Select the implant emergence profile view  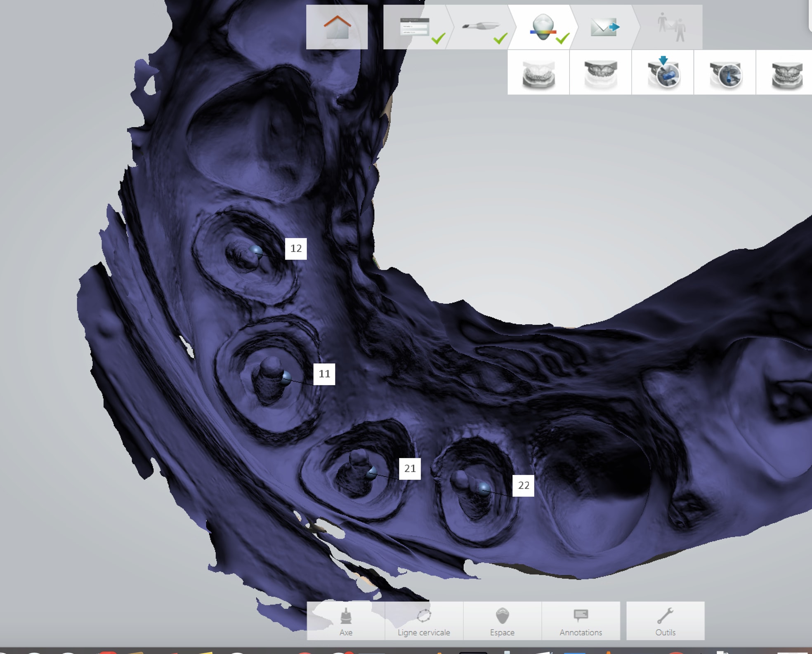pyautogui.click(x=725, y=73)
